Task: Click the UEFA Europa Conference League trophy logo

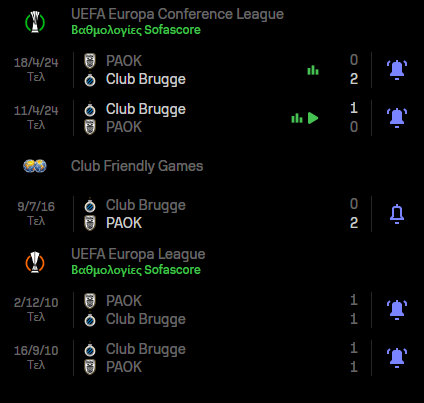Action: pos(35,22)
